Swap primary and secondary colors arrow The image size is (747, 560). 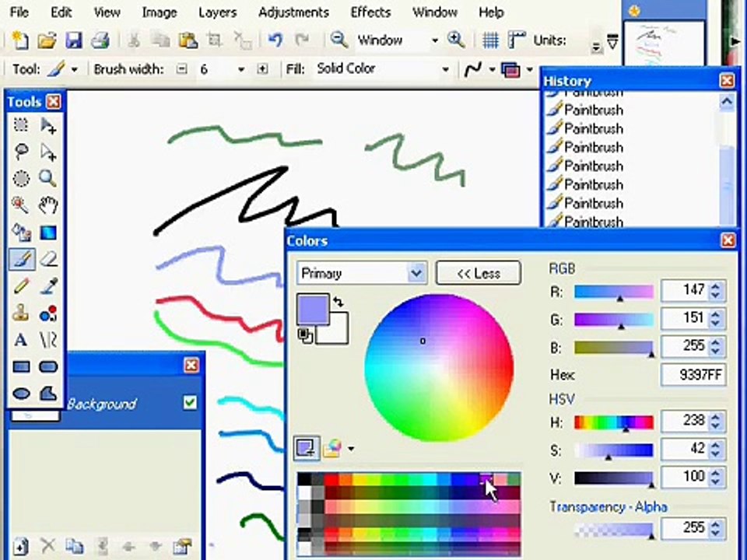pos(338,302)
